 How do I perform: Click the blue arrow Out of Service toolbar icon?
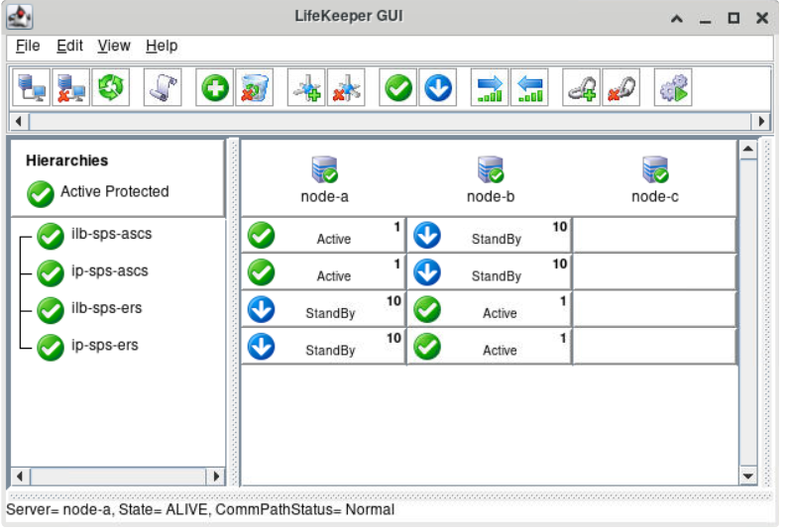click(438, 87)
